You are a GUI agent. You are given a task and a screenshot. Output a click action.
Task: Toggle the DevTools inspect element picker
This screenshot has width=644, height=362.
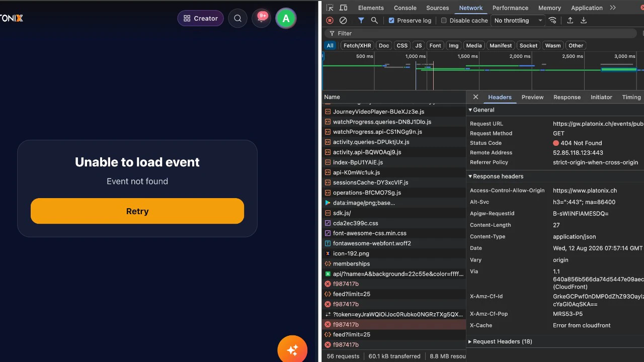pyautogui.click(x=330, y=8)
